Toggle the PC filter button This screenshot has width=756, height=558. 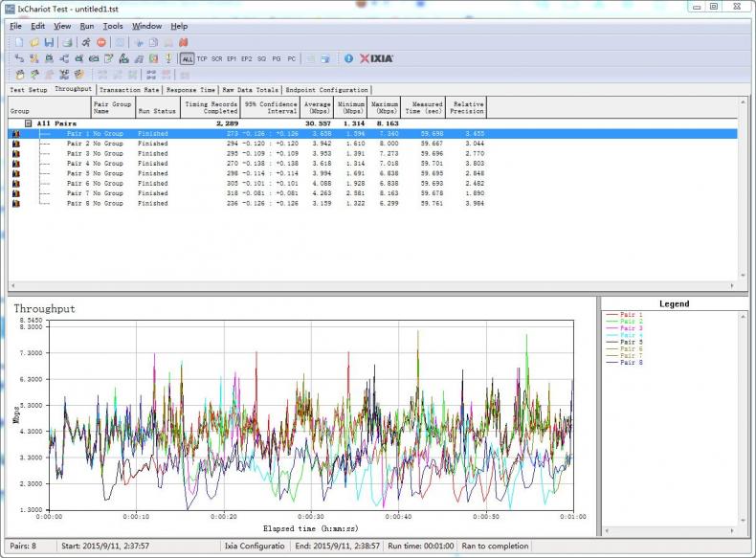coord(291,58)
